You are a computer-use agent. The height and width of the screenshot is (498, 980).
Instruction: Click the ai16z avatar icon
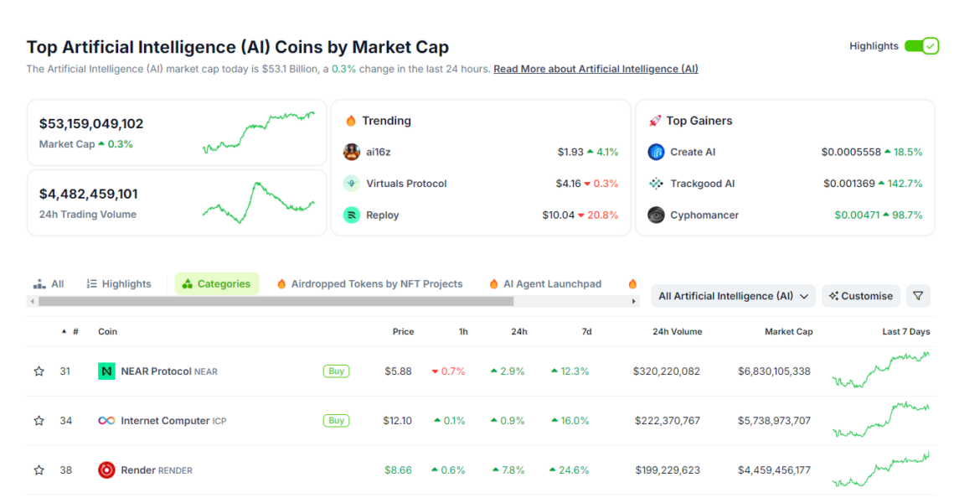tap(352, 152)
